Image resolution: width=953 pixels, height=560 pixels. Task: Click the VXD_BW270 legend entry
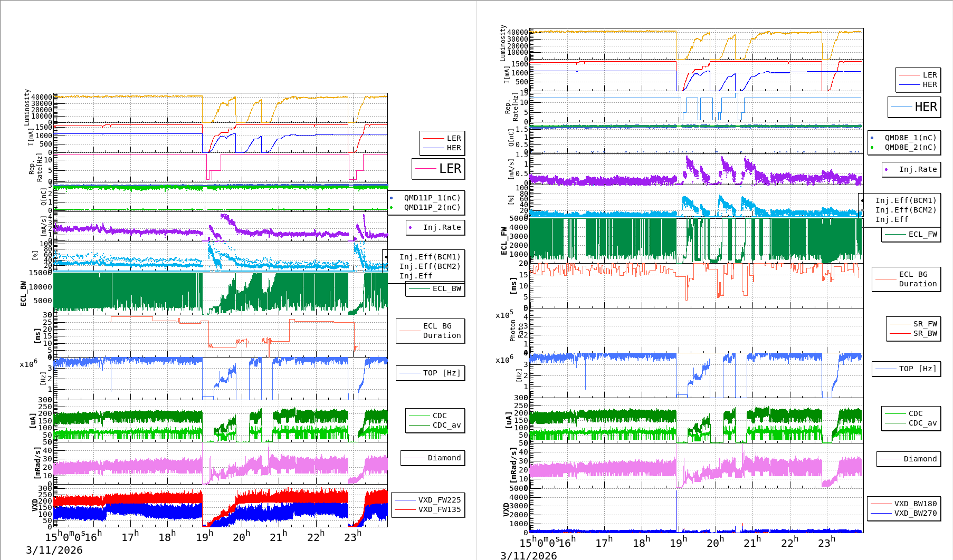click(x=915, y=513)
